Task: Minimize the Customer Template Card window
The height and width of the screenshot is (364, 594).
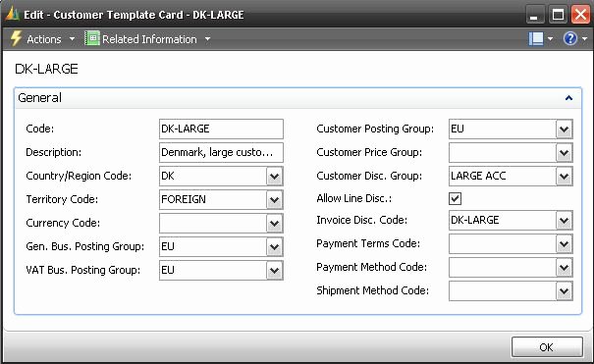Action: point(534,15)
